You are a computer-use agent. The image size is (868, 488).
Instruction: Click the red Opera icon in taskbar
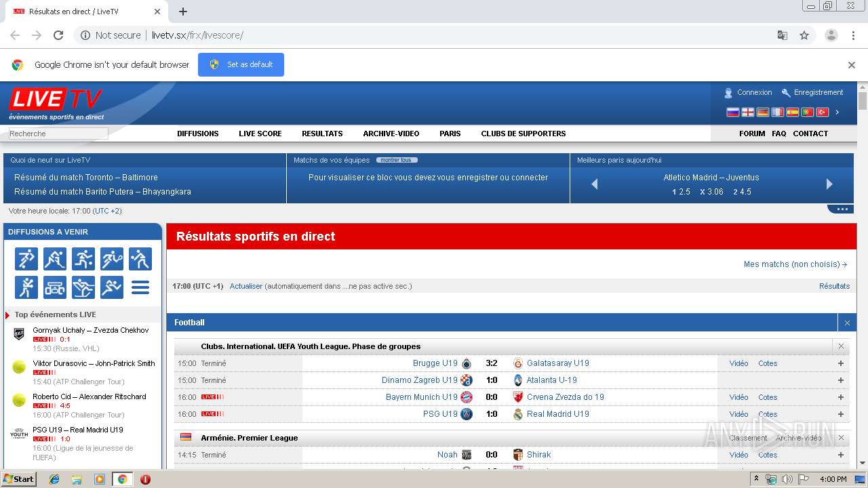pos(145,479)
